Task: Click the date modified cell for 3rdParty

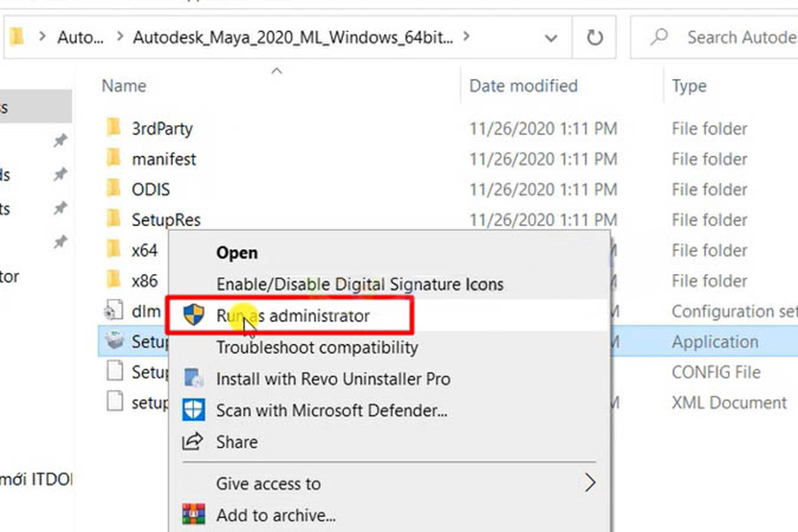Action: pos(543,129)
